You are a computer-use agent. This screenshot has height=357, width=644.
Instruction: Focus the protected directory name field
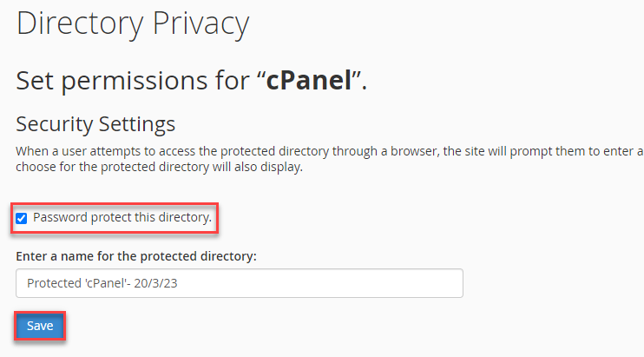click(239, 283)
